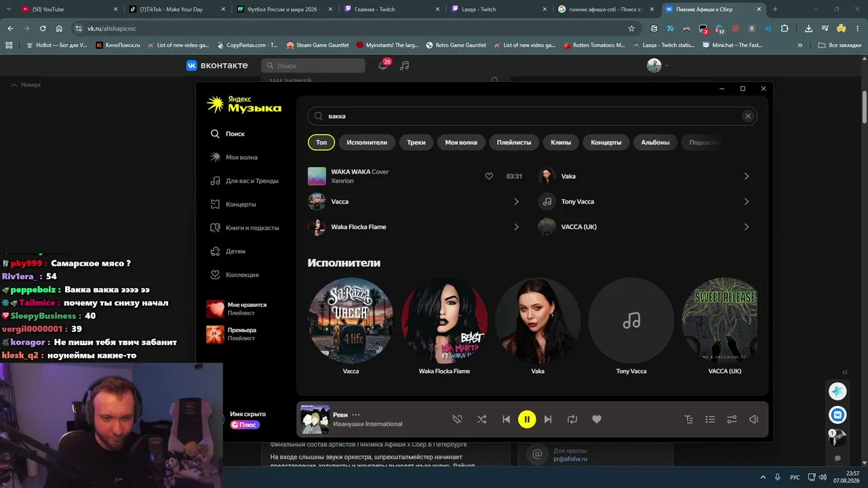Switch to the Треки filter tab
Viewport: 868px width, 488px height.
[416, 142]
